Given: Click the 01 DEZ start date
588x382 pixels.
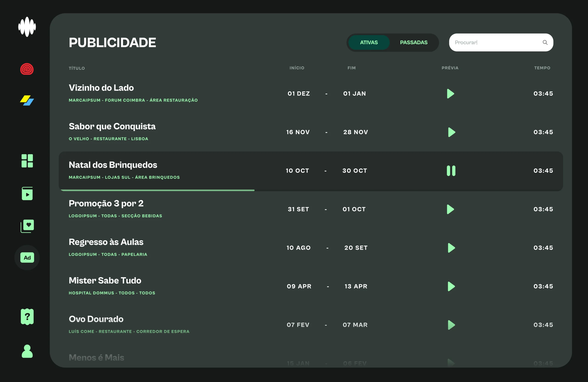Looking at the screenshot, I should 299,94.
